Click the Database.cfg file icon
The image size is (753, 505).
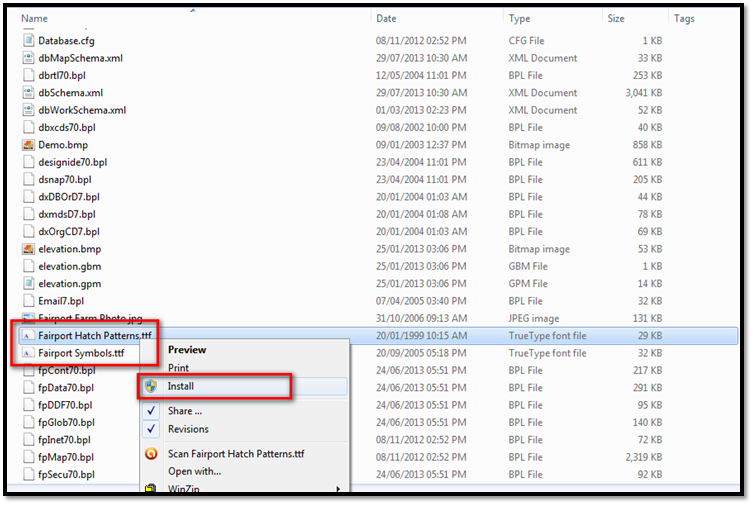pyautogui.click(x=28, y=41)
